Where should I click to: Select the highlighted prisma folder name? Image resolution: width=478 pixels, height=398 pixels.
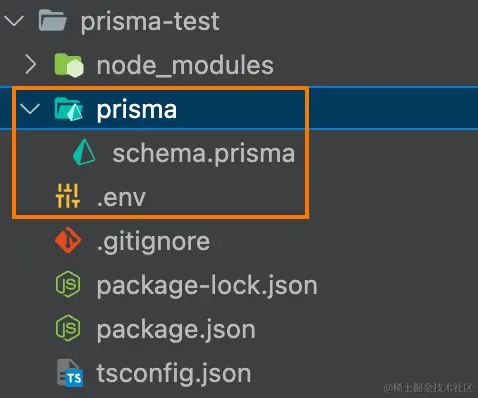(x=137, y=110)
